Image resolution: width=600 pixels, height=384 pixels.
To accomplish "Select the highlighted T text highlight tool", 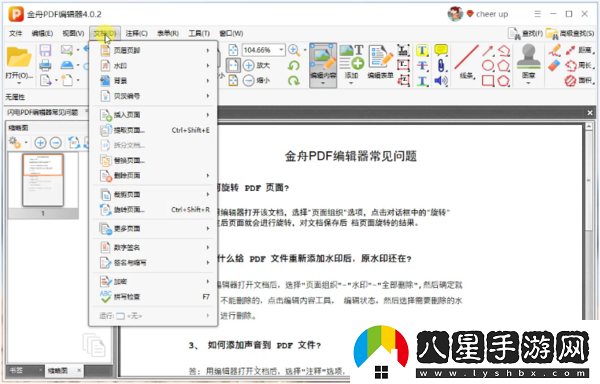I will coord(422,50).
